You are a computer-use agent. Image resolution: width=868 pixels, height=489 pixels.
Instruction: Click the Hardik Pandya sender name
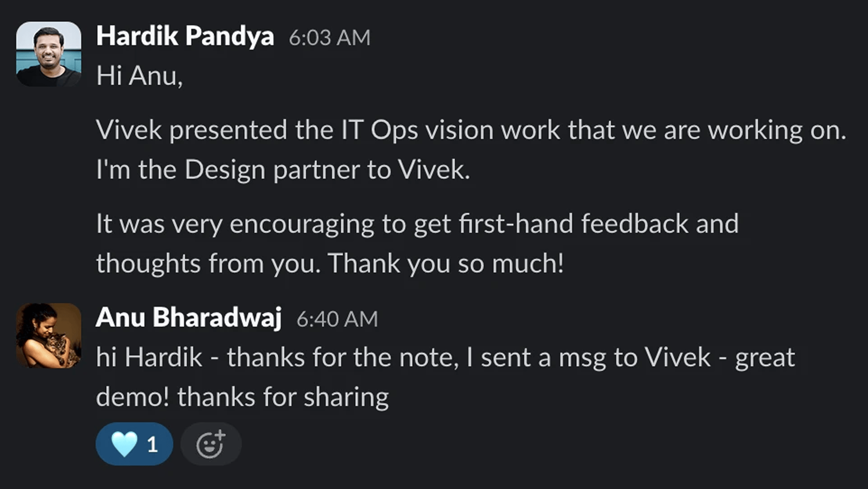[x=185, y=36]
